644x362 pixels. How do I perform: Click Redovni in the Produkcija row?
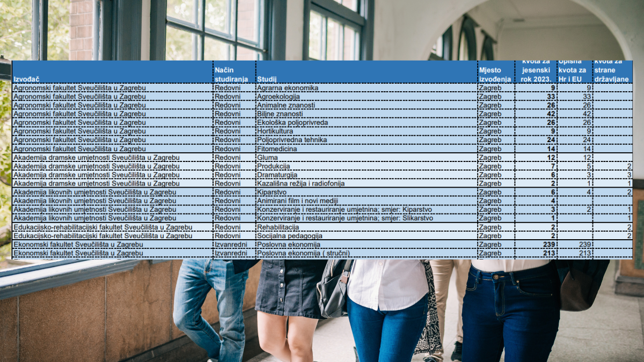click(x=235, y=166)
